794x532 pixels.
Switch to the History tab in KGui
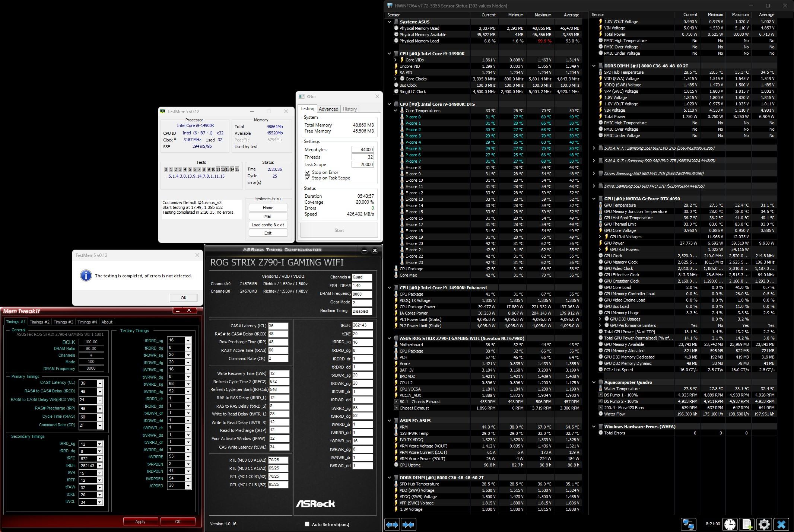350,109
